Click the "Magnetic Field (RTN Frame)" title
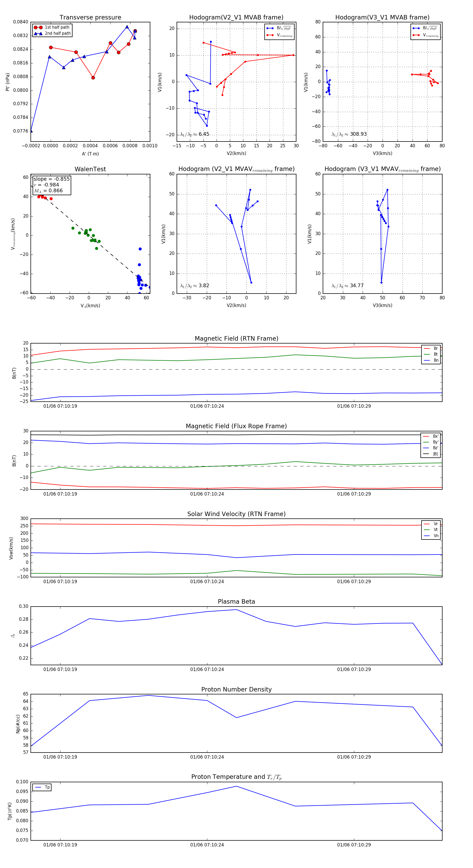Viewport: 473px width, 868px height. tap(236, 339)
